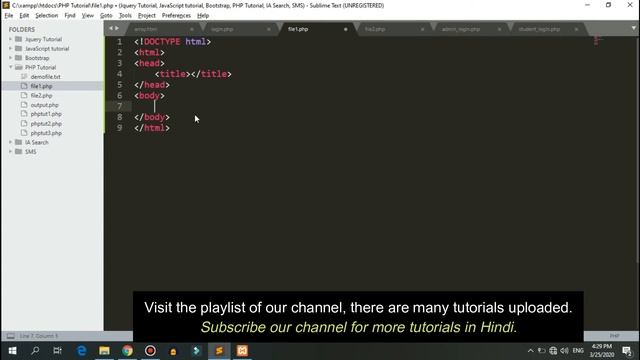Click the Bootstrap folder icon
Viewport: 640px width, 360px height.
pos(18,58)
